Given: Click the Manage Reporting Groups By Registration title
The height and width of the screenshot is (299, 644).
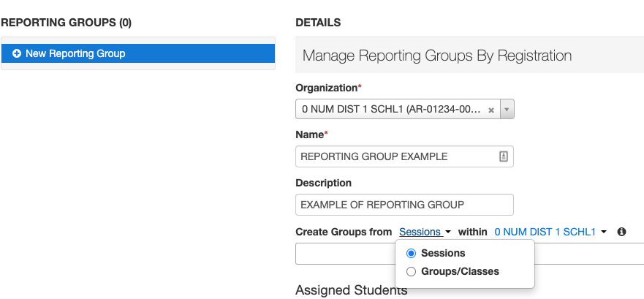Looking at the screenshot, I should pyautogui.click(x=436, y=56).
